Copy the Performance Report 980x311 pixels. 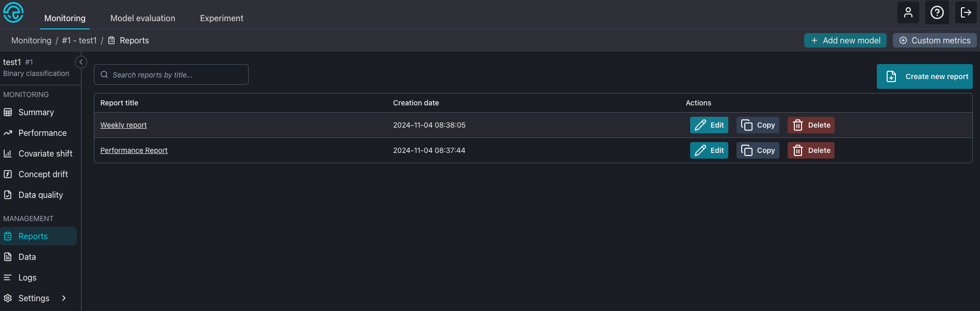pyautogui.click(x=758, y=150)
